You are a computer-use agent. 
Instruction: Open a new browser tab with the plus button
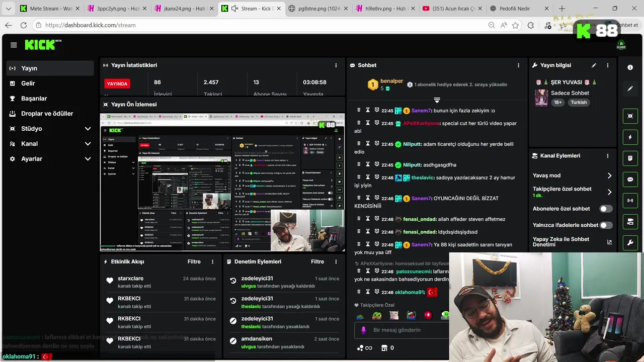tap(562, 9)
